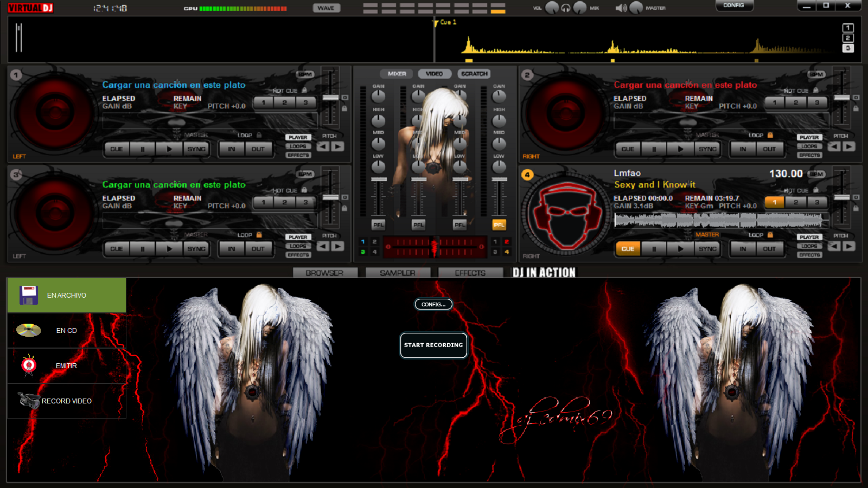Image resolution: width=868 pixels, height=488 pixels.
Task: Open the DJ IN ACTION tab
Action: coord(544,273)
